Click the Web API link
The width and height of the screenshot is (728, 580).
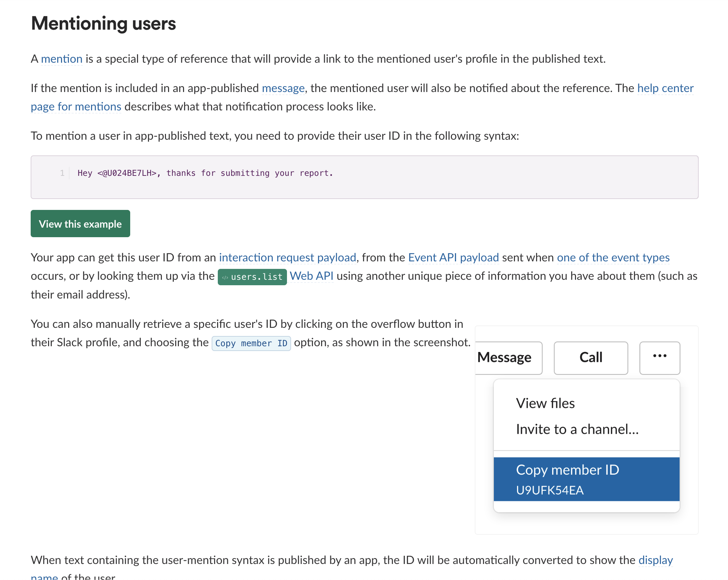(311, 276)
